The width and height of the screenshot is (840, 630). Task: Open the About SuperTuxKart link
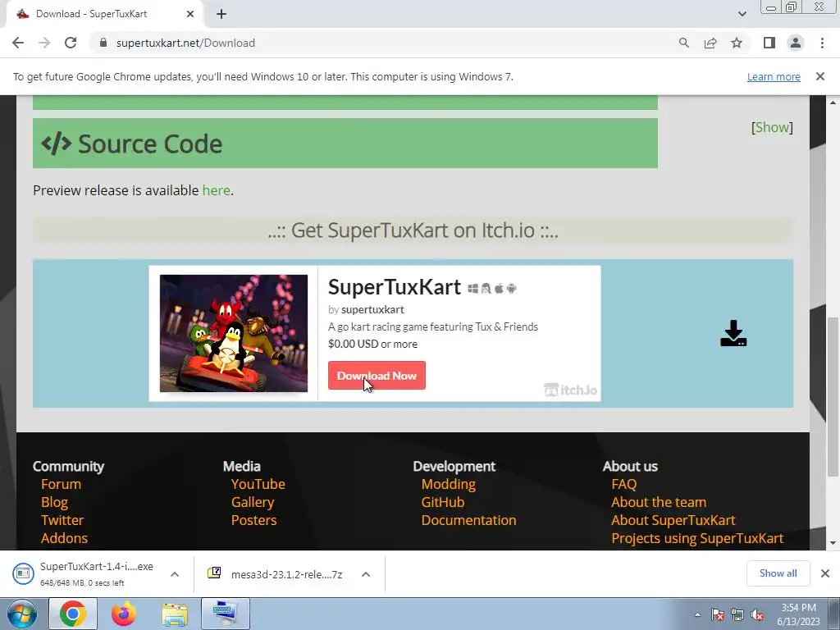point(673,520)
